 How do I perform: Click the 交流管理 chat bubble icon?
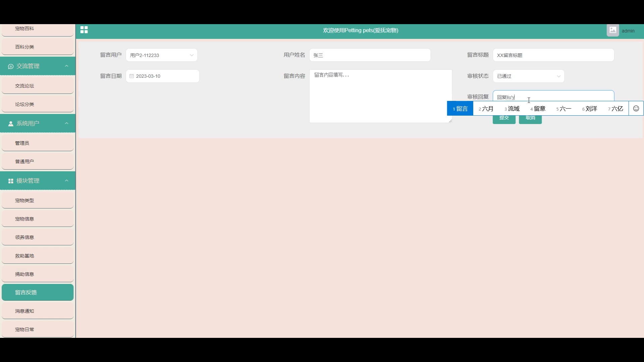pos(11,66)
